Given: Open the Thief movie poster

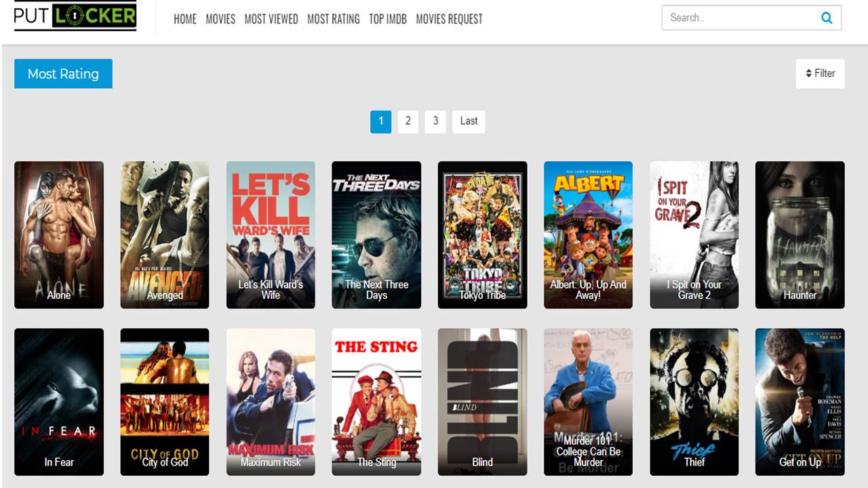Looking at the screenshot, I should tap(694, 402).
